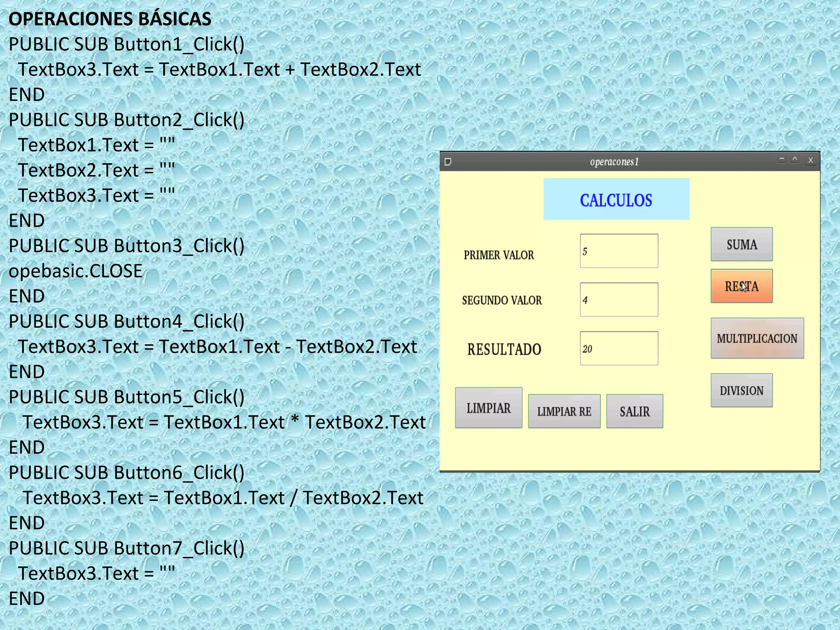The height and width of the screenshot is (630, 840).
Task: Click the LIMPIAR RE button
Action: [564, 411]
